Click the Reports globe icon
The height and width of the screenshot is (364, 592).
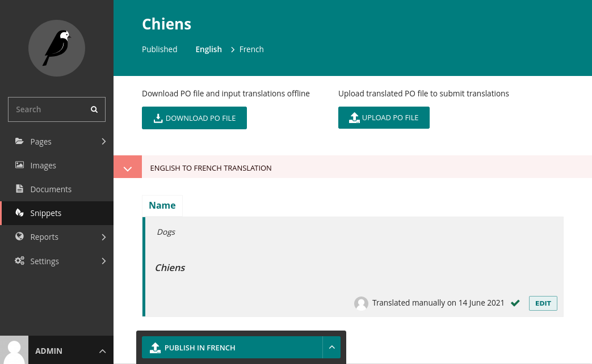pos(19,236)
